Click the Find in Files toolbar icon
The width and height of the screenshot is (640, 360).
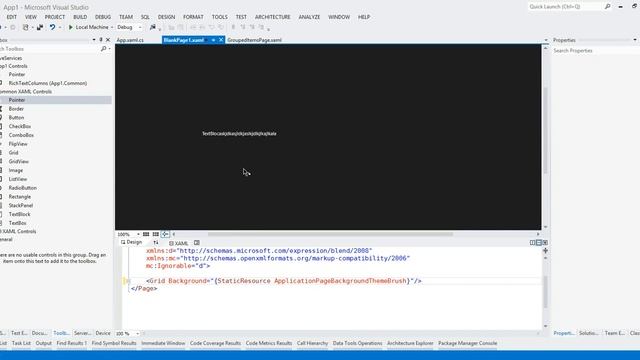(x=153, y=27)
